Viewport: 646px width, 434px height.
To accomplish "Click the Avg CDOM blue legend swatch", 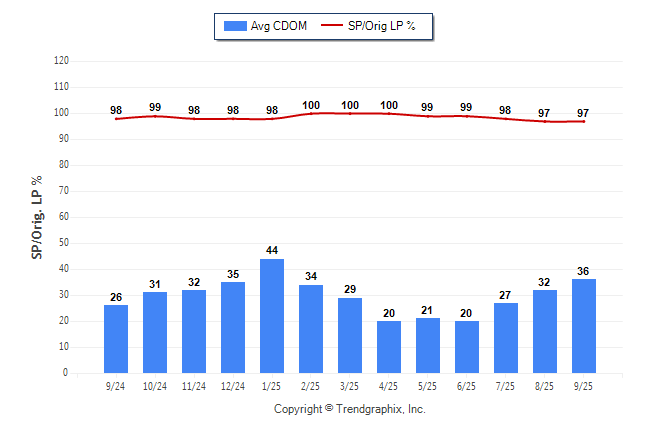I will pyautogui.click(x=235, y=26).
